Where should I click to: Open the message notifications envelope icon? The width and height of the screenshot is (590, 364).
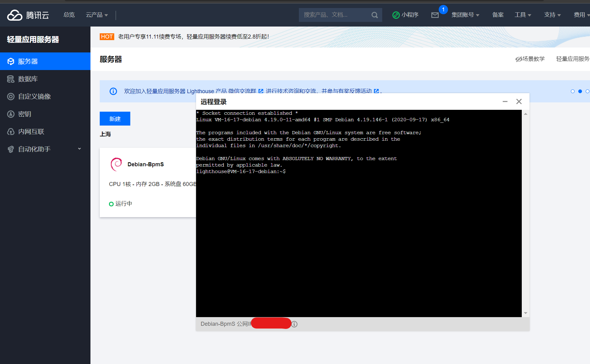[x=435, y=15]
